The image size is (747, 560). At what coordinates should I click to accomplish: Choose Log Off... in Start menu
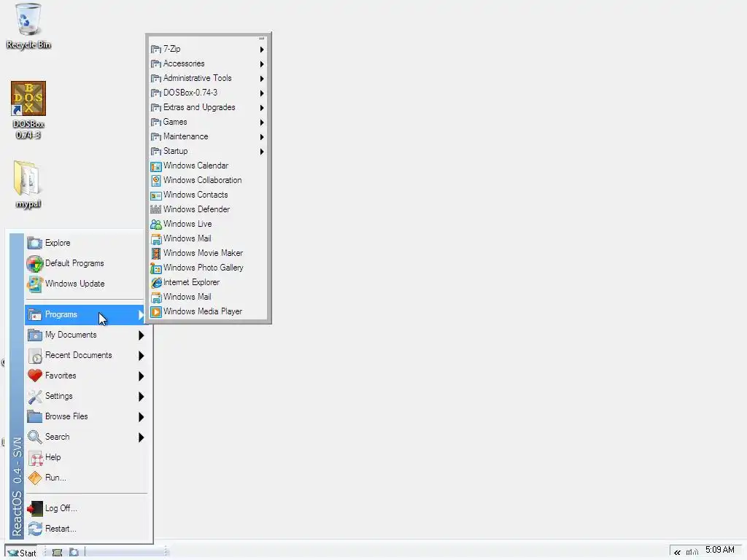(85, 508)
